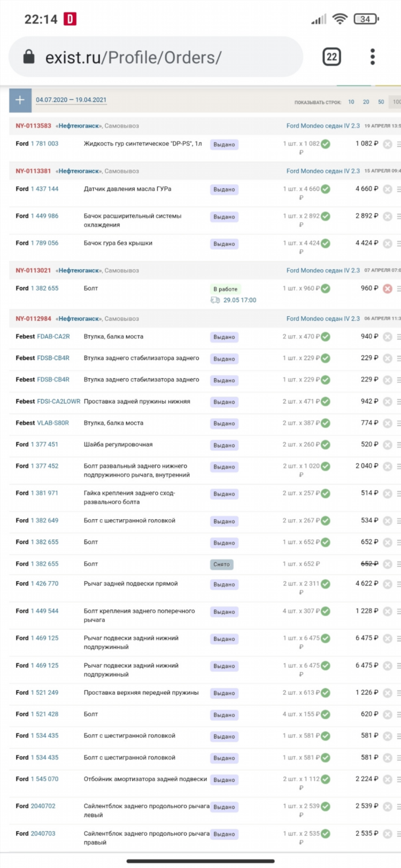
Task: Click the Снято status badge
Action: [221, 565]
